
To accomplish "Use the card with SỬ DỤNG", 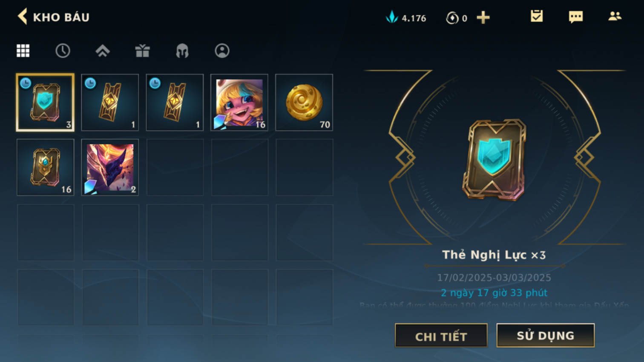I will (546, 336).
